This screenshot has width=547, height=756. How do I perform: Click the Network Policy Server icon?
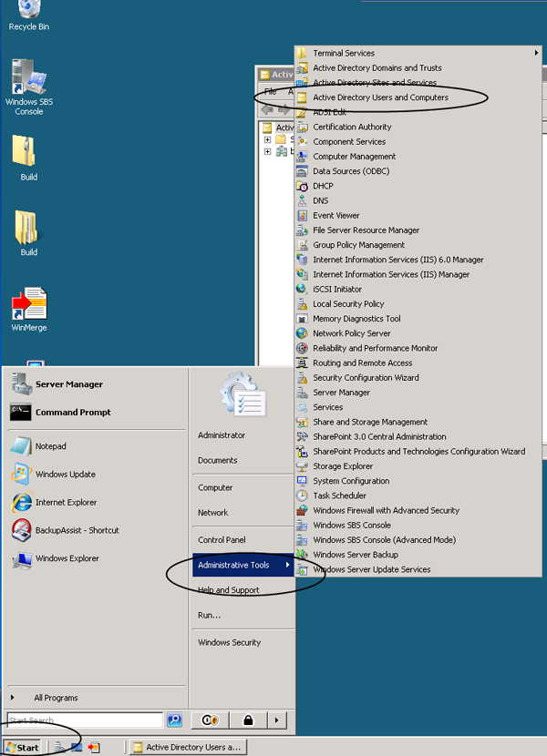coord(302,333)
